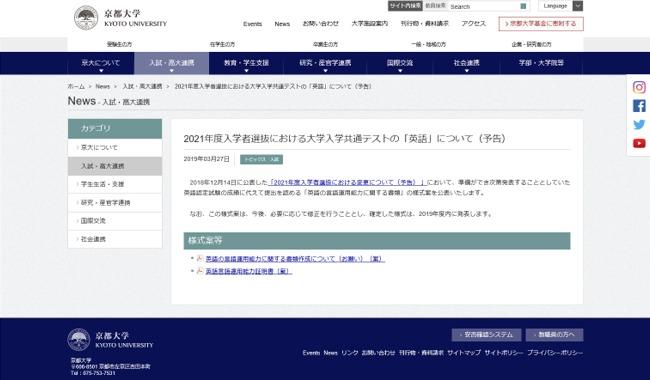Image resolution: width=650 pixels, height=380 pixels.
Task: Open Events link in footer
Action: click(311, 353)
